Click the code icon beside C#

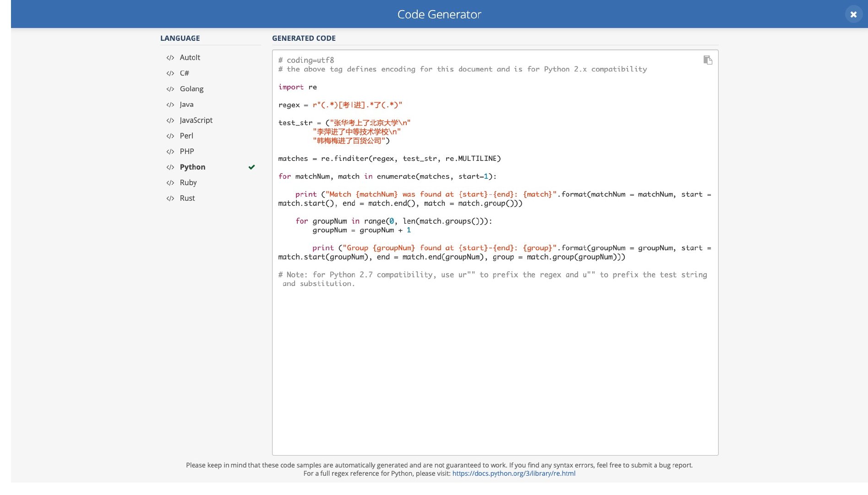coord(170,73)
